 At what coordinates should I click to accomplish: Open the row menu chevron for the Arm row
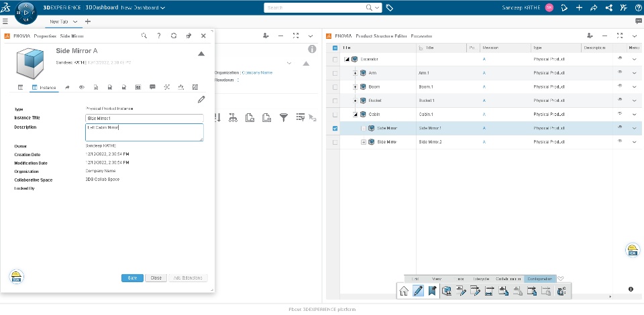click(635, 74)
